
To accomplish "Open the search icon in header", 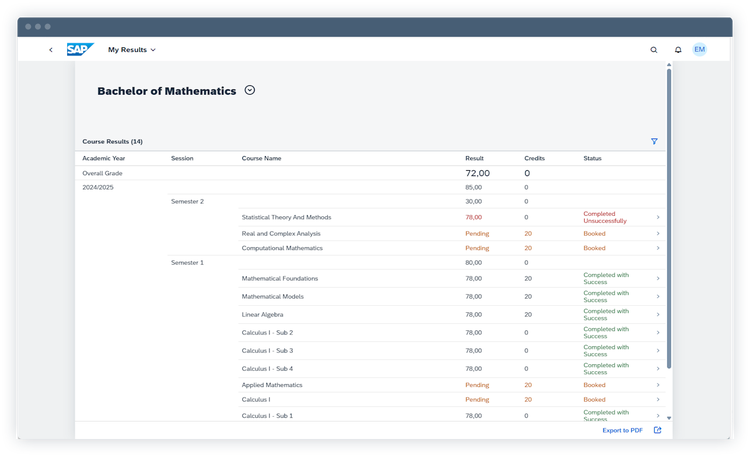I will (654, 50).
